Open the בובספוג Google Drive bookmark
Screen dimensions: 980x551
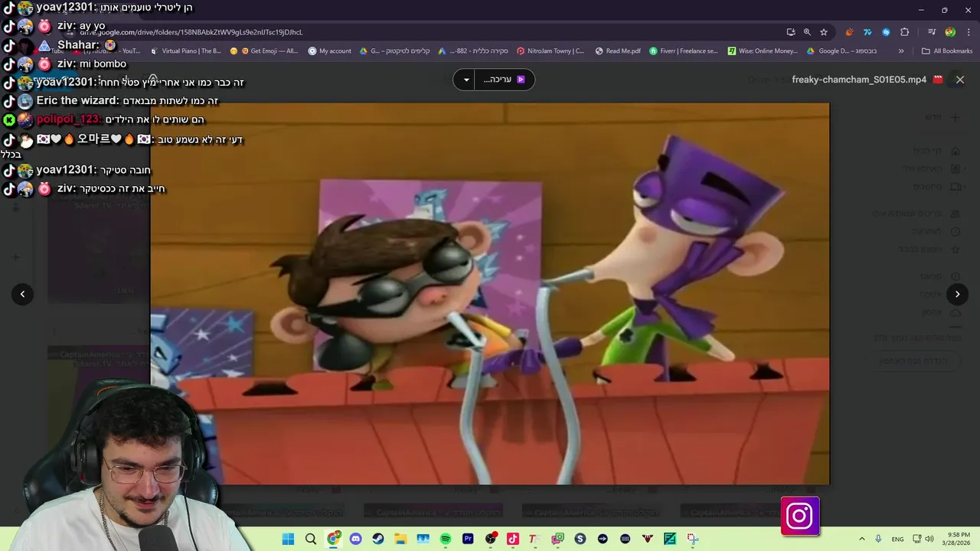pyautogui.click(x=842, y=51)
